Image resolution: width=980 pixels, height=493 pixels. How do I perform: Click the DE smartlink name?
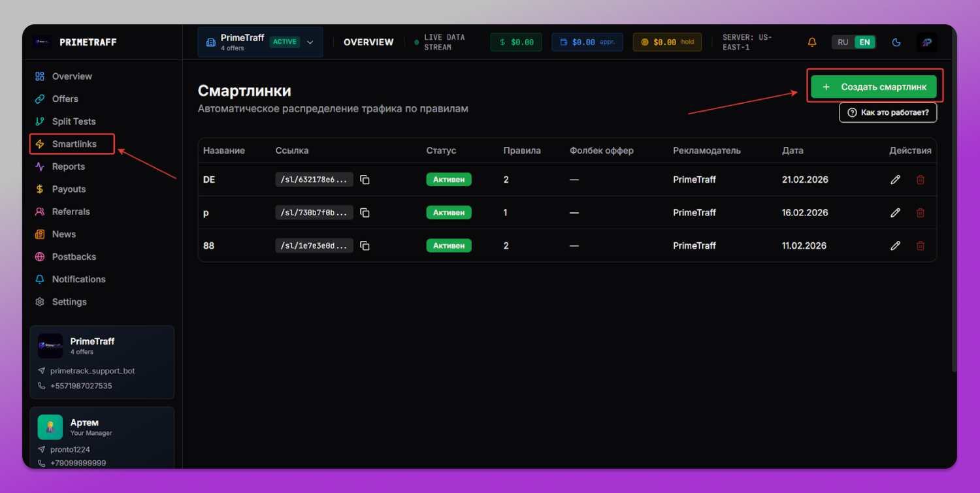coord(209,180)
